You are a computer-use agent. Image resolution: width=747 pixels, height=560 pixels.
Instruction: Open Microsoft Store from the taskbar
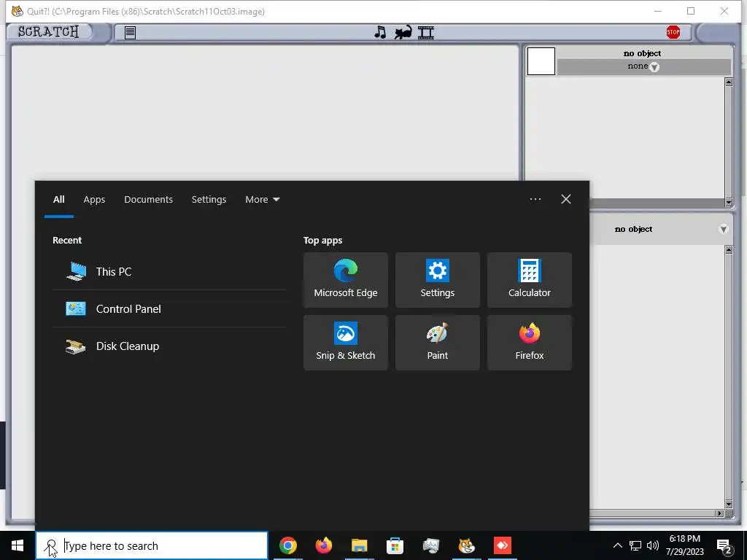click(x=395, y=545)
